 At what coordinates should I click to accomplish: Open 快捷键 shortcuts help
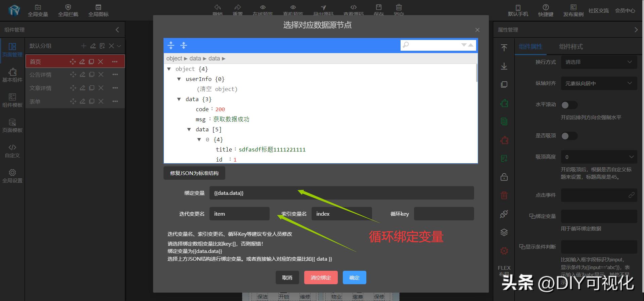[x=546, y=11]
